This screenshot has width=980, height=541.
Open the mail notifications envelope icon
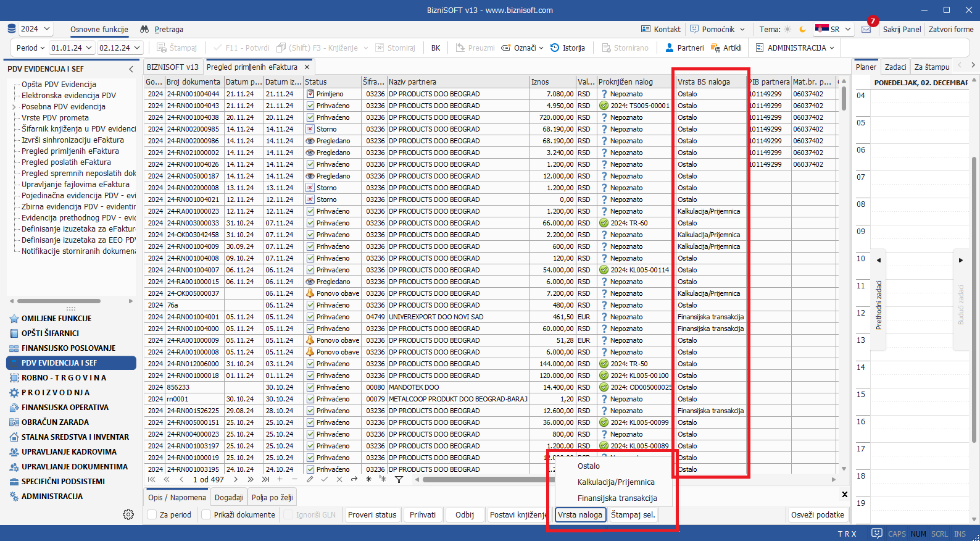pos(866,29)
